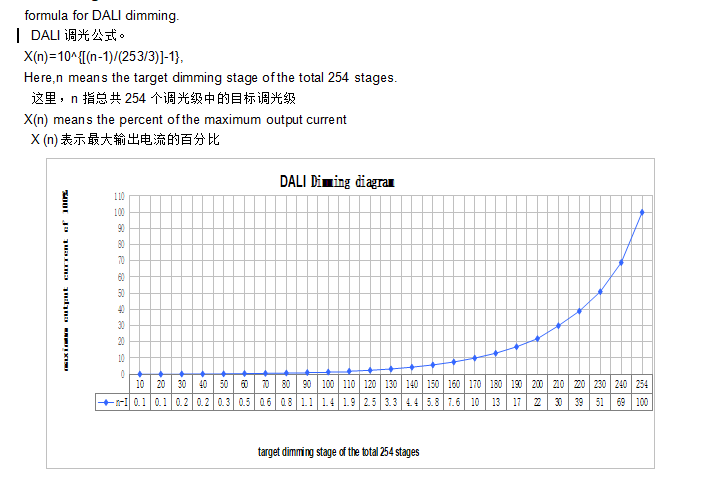Click the stage header cell 150

point(433,384)
